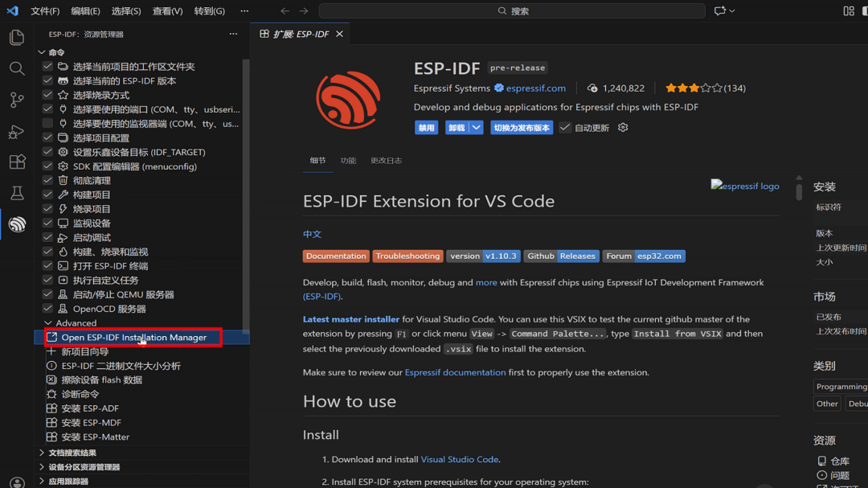Click the extension star rating

point(694,88)
